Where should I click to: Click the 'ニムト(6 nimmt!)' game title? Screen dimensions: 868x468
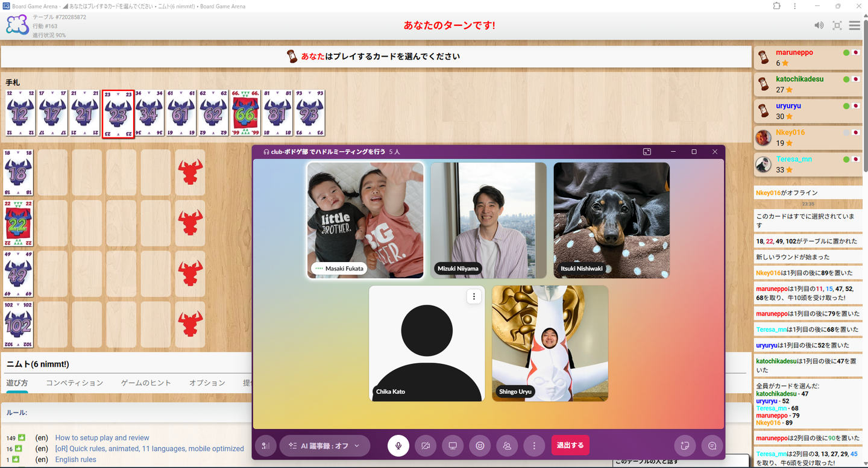[x=37, y=364]
